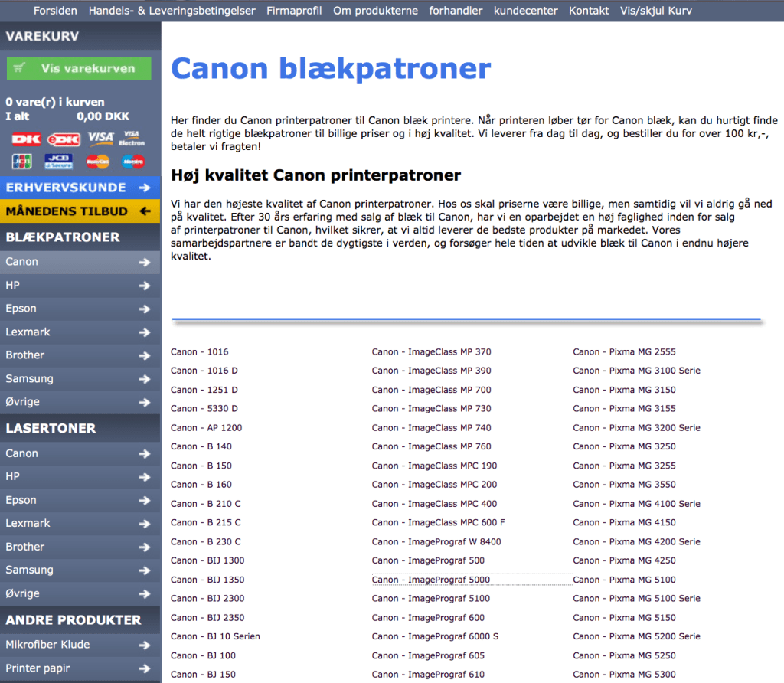
Task: Open the Forsiden home page
Action: coord(55,11)
